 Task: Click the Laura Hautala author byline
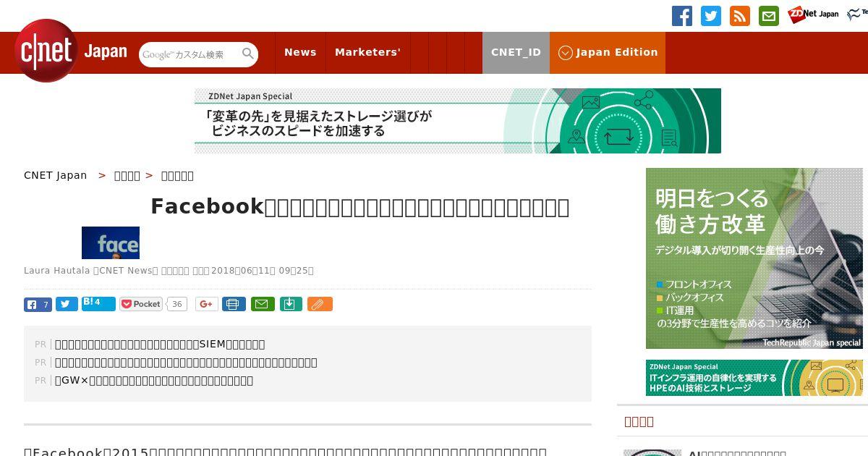point(58,271)
